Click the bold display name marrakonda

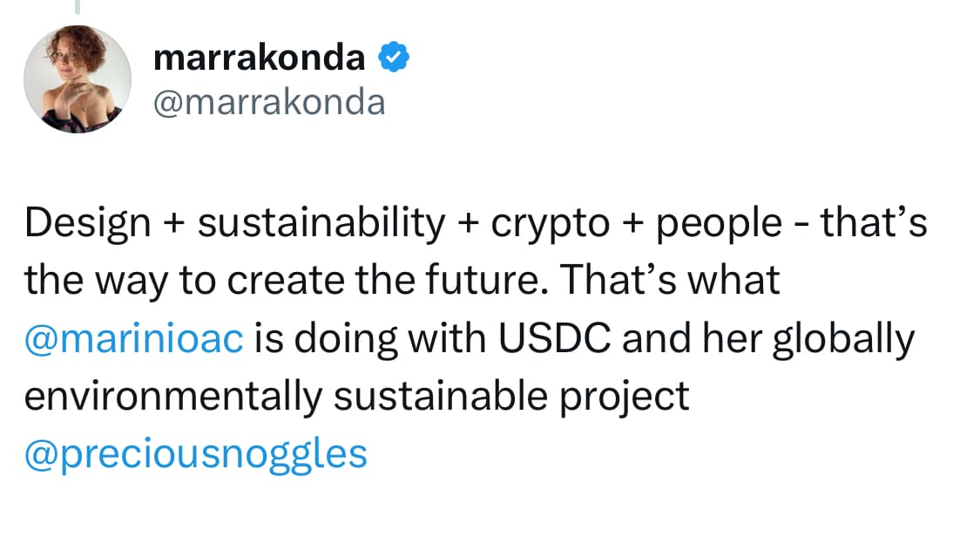pos(259,58)
